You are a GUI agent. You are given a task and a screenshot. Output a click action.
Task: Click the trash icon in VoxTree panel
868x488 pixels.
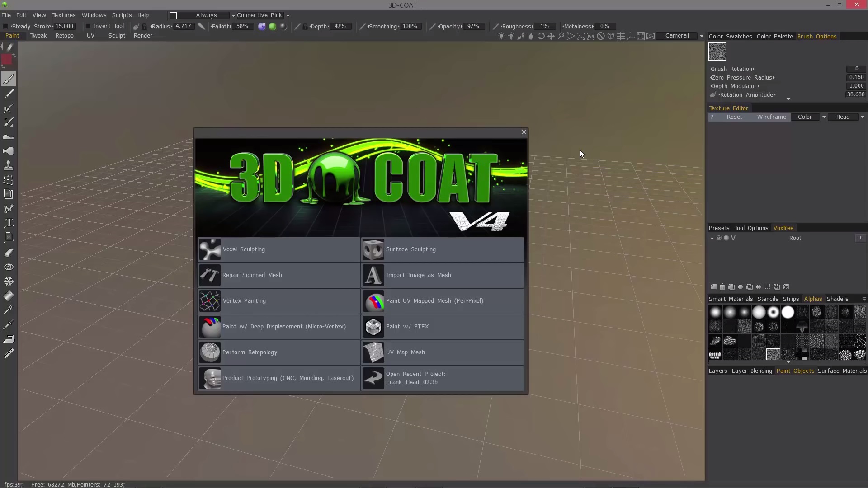point(722,287)
